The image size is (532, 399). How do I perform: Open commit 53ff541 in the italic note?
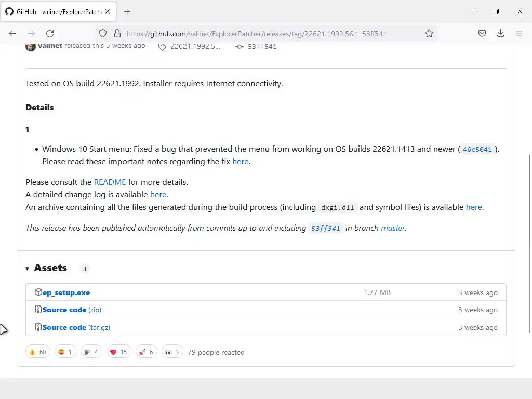tap(325, 229)
